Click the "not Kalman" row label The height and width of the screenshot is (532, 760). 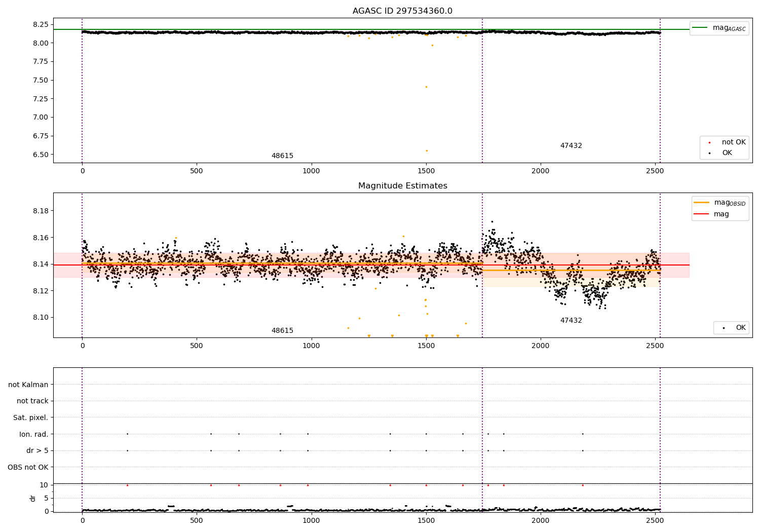tap(28, 385)
